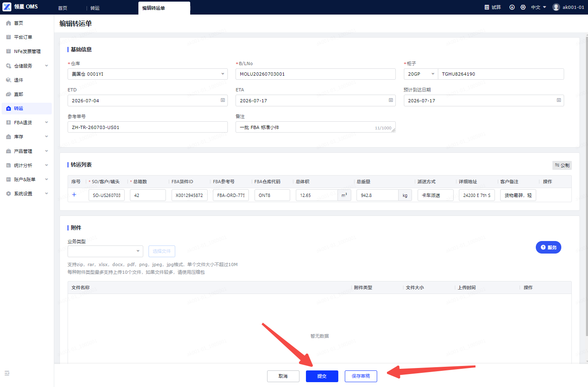Click the 客户备注 field
This screenshot has height=387, width=588.
518,195
